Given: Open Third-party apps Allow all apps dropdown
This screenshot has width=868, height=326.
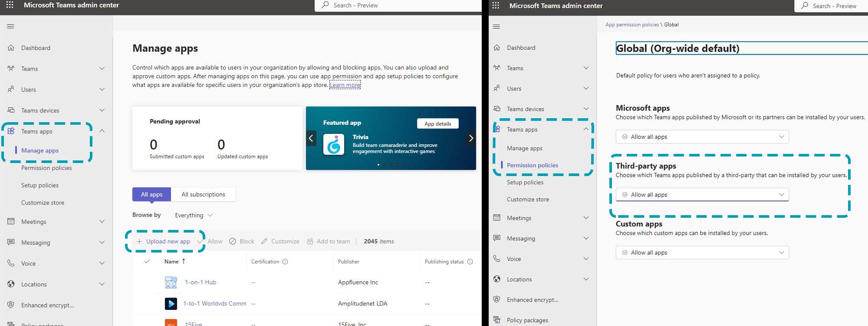Looking at the screenshot, I should coord(702,194).
